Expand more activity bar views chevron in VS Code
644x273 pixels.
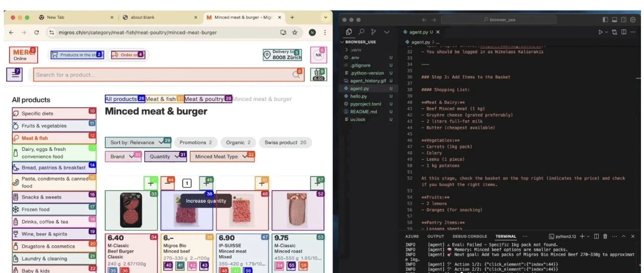point(386,32)
